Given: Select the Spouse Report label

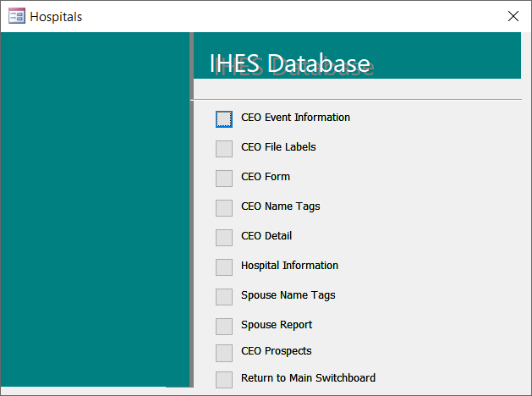Looking at the screenshot, I should point(277,325).
